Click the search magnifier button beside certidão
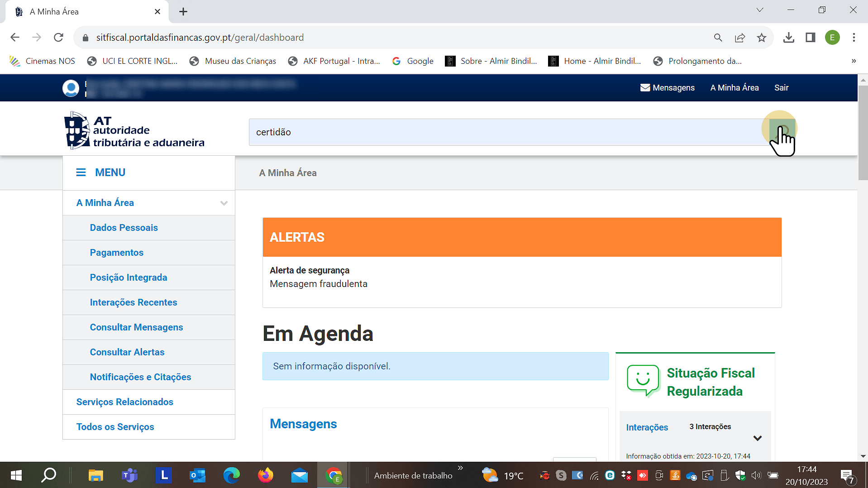 point(782,132)
